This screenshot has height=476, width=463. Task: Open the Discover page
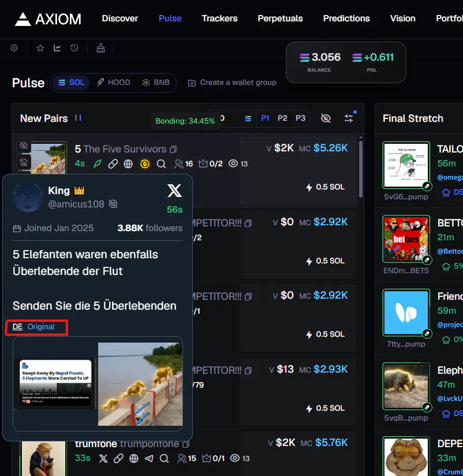pos(120,18)
